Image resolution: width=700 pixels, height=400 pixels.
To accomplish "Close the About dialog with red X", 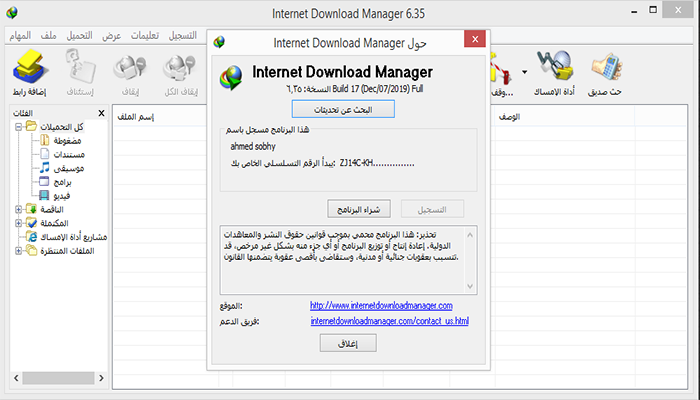I will 475,39.
